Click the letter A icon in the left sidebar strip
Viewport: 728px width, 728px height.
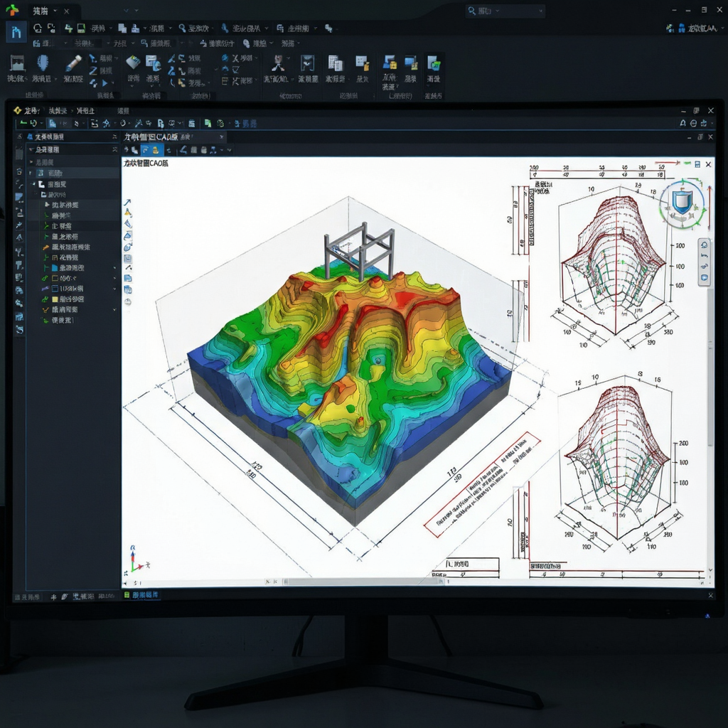click(x=19, y=237)
